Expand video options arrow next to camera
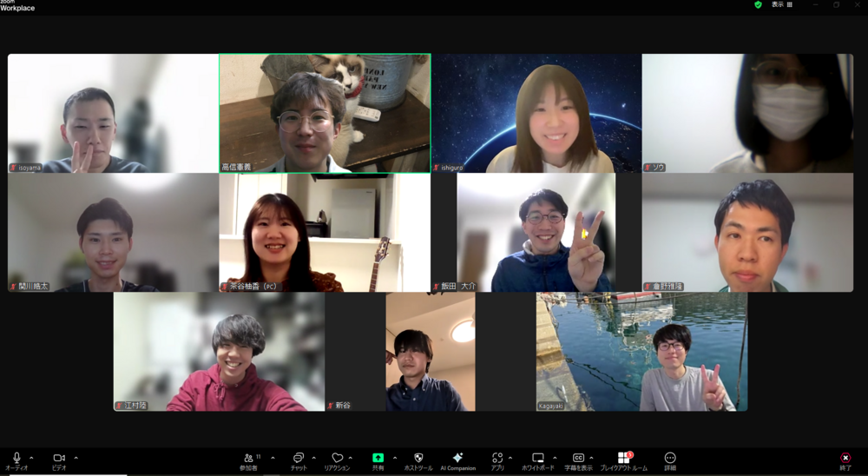868x476 pixels. tap(76, 457)
